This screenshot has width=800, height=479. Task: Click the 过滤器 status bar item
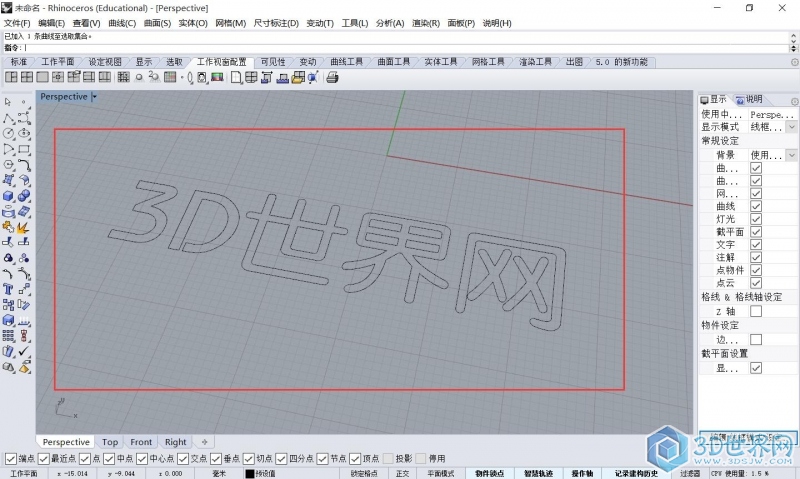click(690, 473)
